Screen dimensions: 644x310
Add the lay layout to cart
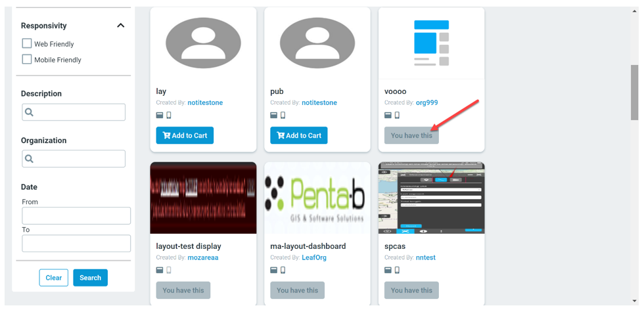tap(185, 135)
